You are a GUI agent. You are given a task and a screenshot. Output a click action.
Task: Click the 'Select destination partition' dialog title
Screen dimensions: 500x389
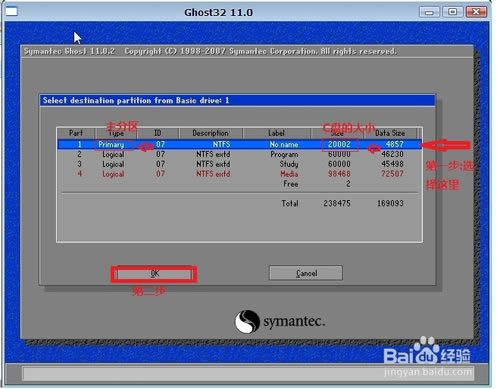(237, 100)
